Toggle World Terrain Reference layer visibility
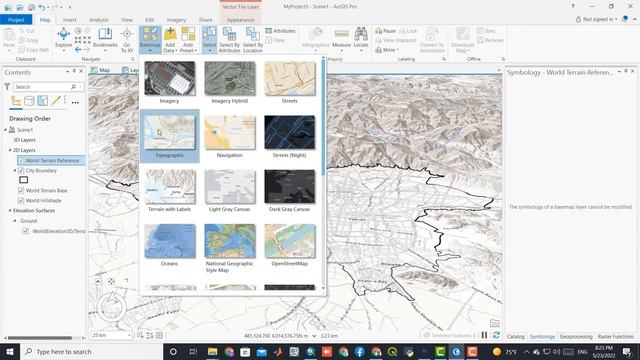 tap(21, 160)
